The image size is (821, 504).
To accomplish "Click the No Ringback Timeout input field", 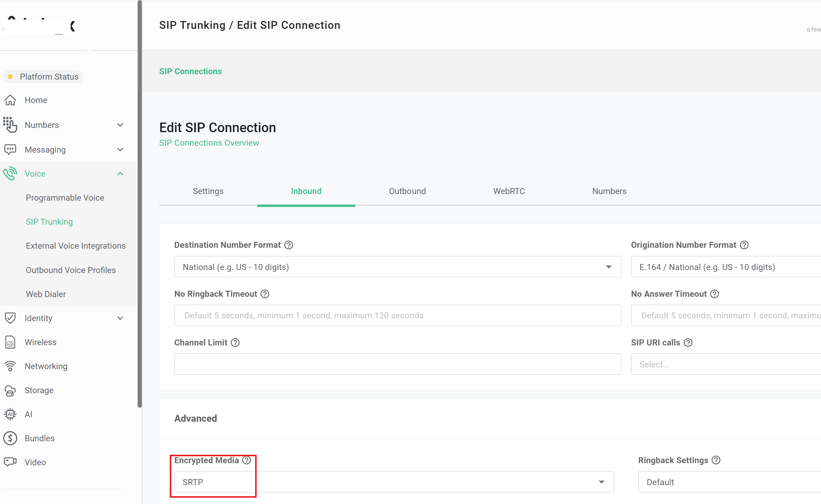I will point(398,315).
